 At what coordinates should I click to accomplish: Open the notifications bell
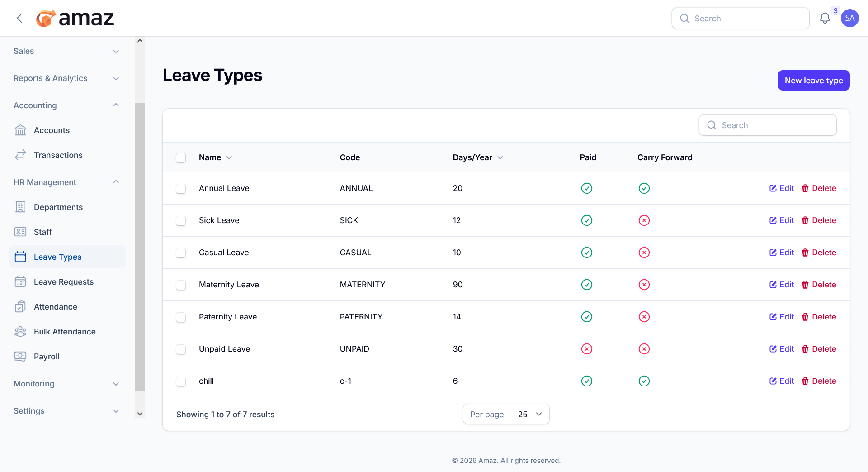[825, 18]
